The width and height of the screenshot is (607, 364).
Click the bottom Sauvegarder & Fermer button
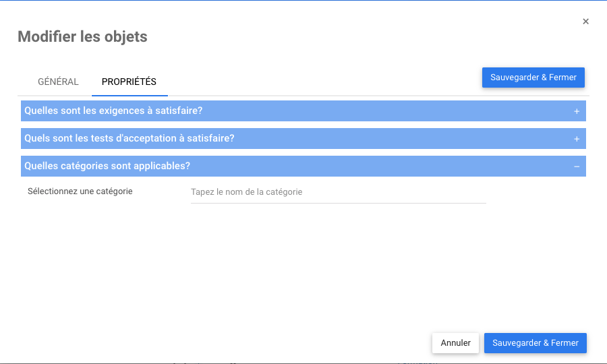pyautogui.click(x=536, y=343)
